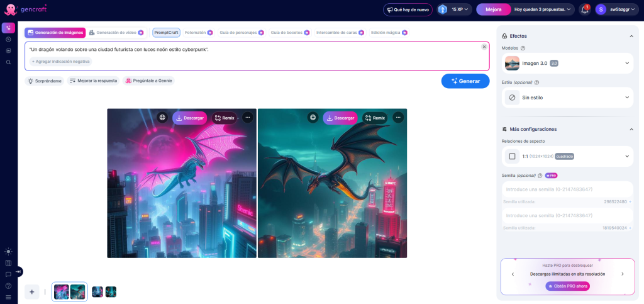Expand the sidebar with the arrow tab
This screenshot has height=304, width=644.
(x=19, y=271)
